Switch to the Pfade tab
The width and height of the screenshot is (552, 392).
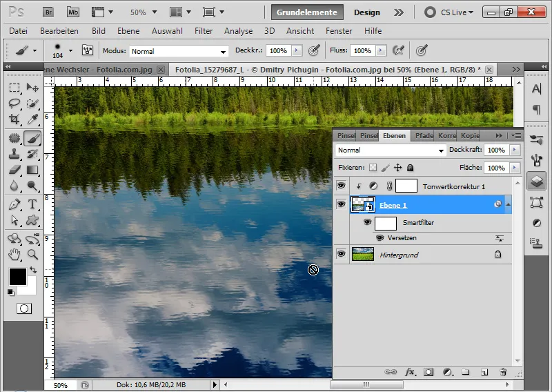click(424, 135)
